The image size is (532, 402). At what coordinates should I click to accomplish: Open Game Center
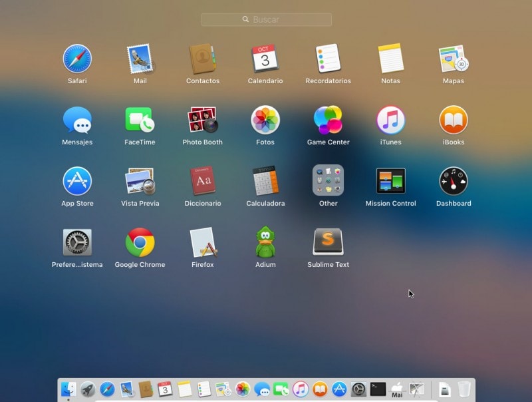(x=328, y=124)
